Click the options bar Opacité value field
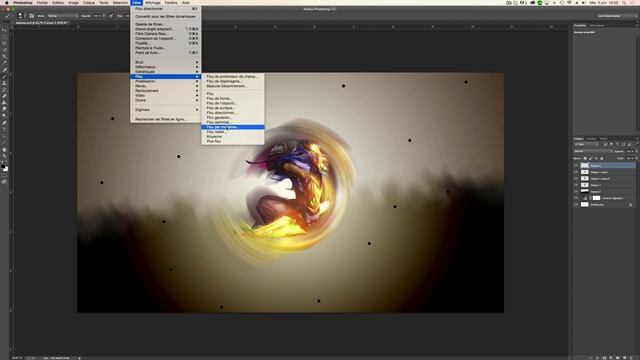 pyautogui.click(x=97, y=16)
